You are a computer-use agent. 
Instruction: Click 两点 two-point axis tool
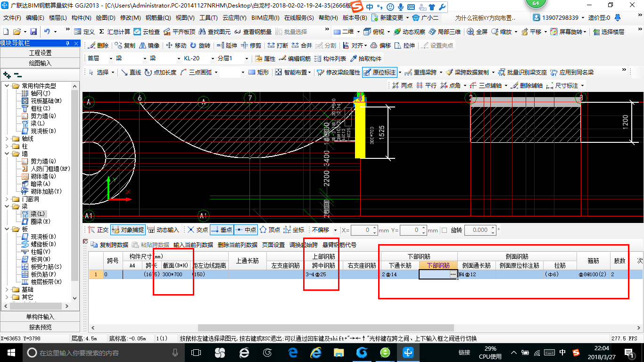(x=402, y=86)
